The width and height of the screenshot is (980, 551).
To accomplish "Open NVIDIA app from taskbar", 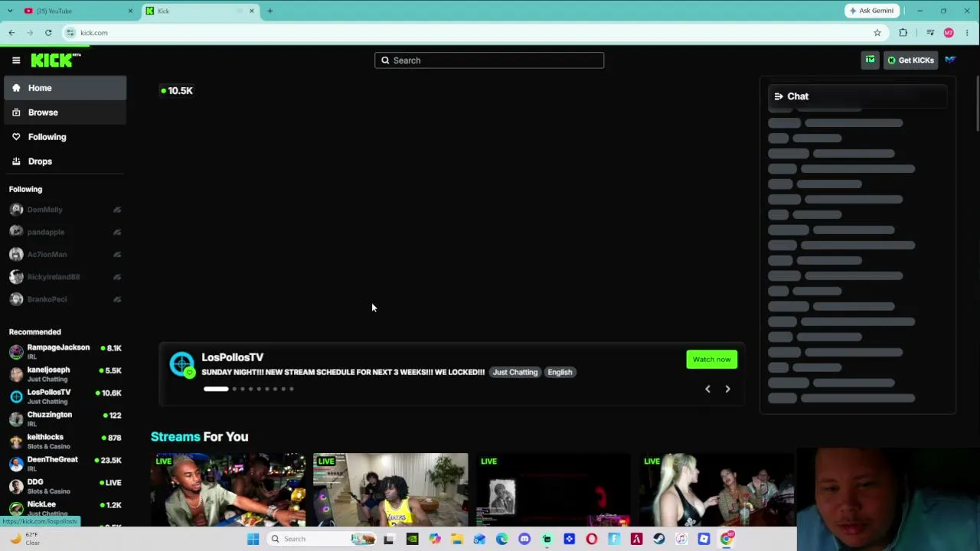I will click(412, 539).
